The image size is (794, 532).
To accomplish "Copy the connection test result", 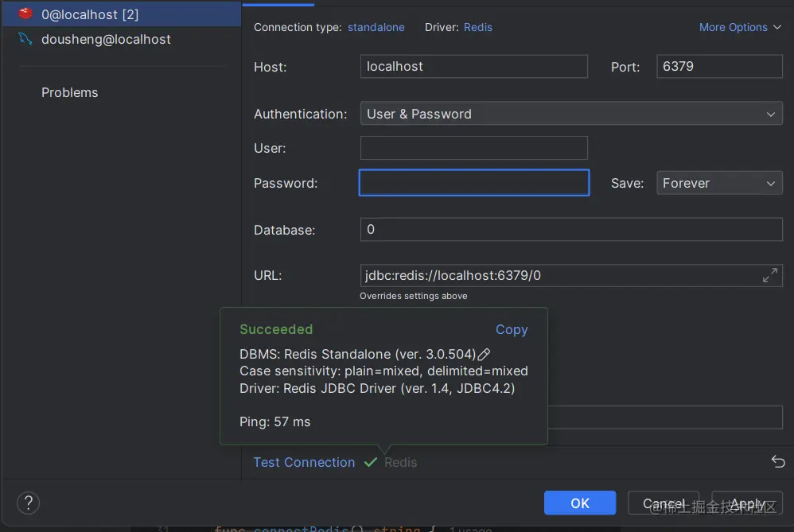I will pos(511,329).
